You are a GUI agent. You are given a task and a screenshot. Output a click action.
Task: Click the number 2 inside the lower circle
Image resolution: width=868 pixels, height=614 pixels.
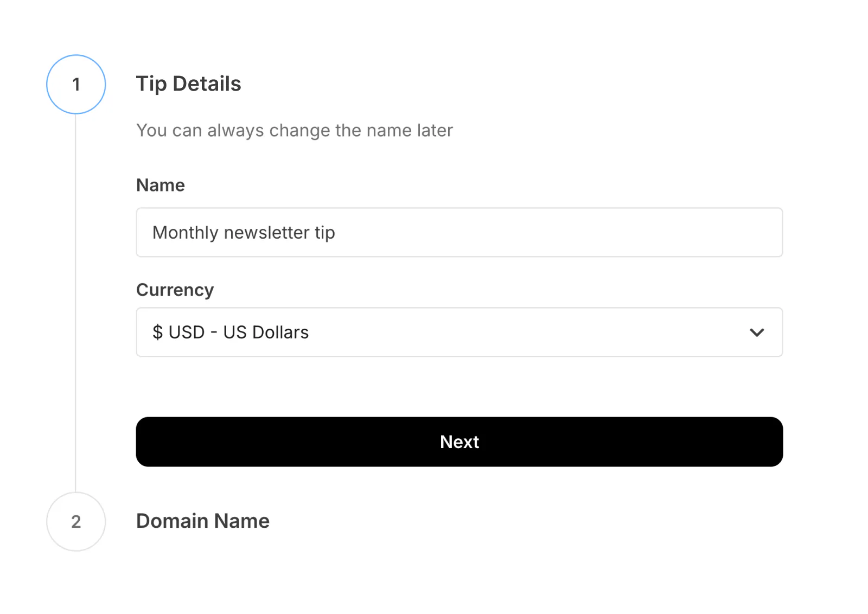click(x=76, y=521)
